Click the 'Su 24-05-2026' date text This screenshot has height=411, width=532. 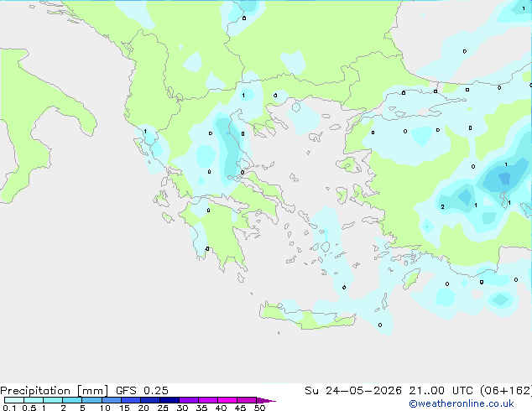[353, 391]
